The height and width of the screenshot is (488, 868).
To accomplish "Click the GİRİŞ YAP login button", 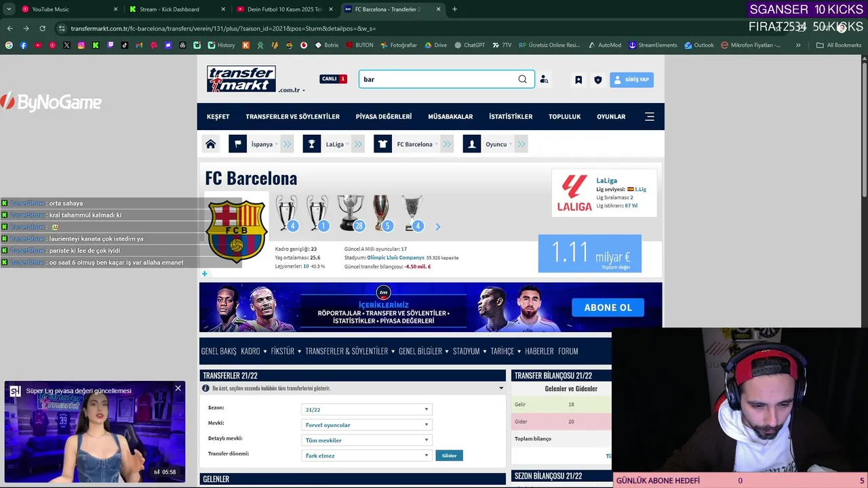I will coord(631,79).
